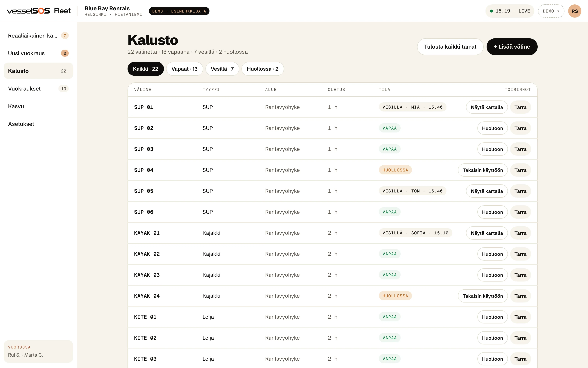Screen dimensions: 588x368
Task: Click Tarra for KITE 02
Action: 520,338
